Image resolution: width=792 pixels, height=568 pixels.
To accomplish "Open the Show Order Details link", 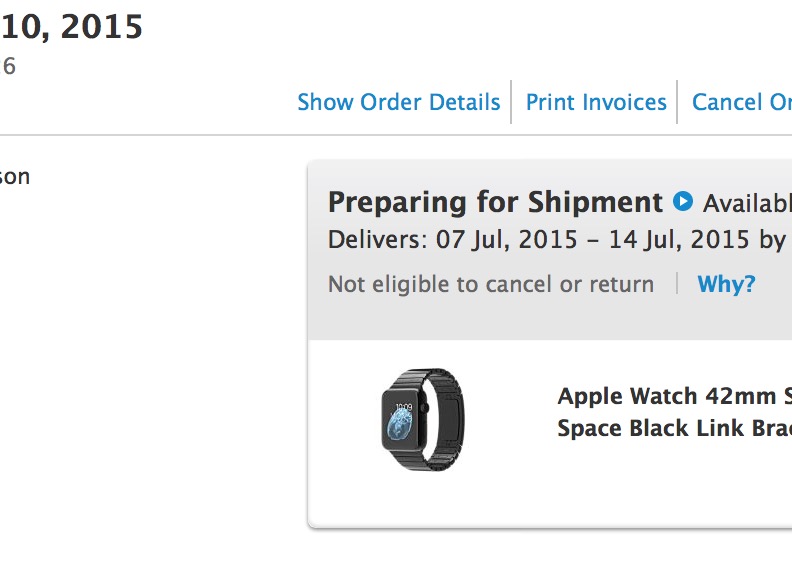I will coord(398,102).
